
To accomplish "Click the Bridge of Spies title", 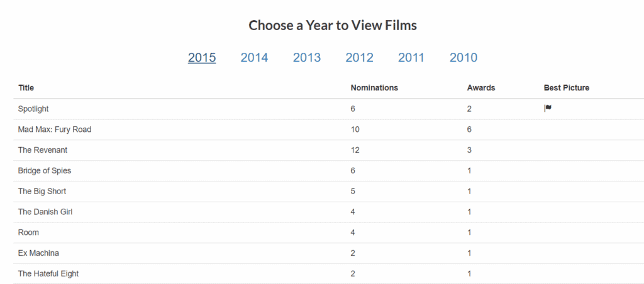I will point(45,171).
